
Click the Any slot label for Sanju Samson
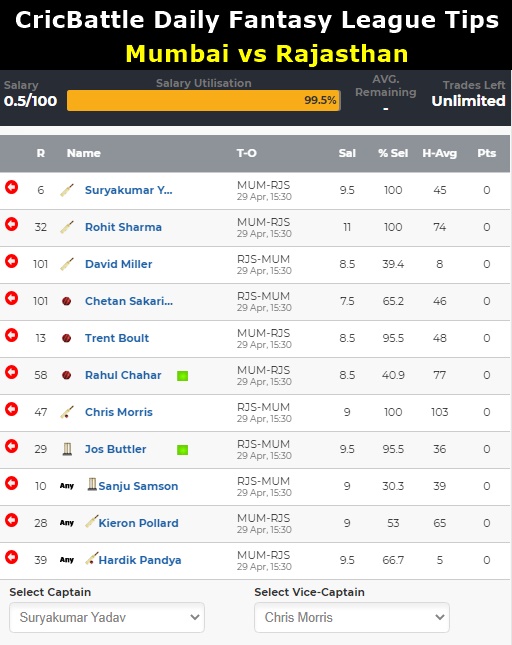(x=67, y=486)
